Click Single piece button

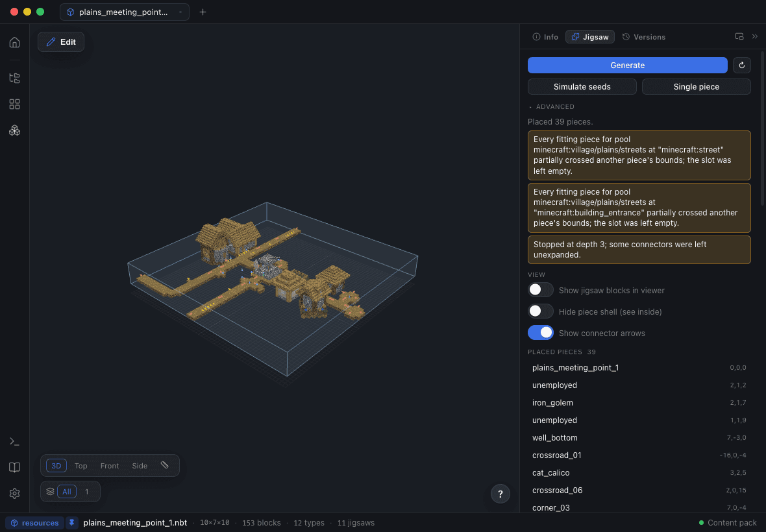click(x=696, y=86)
